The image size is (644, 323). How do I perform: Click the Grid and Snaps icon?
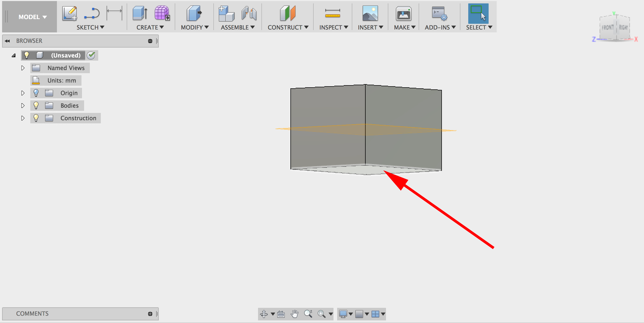tap(359, 314)
